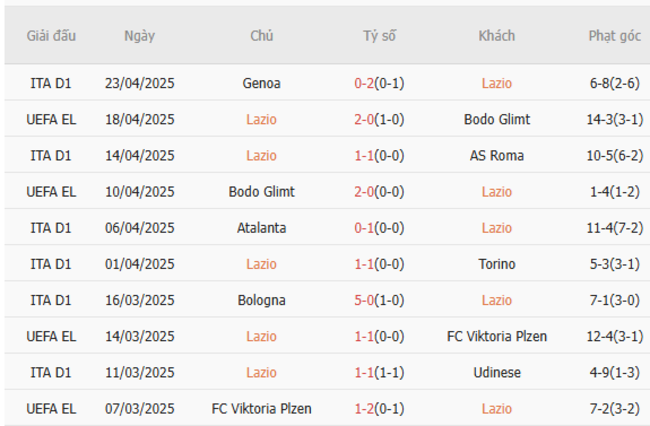Click the Phạt góc column header
650x426 pixels.
614,36
